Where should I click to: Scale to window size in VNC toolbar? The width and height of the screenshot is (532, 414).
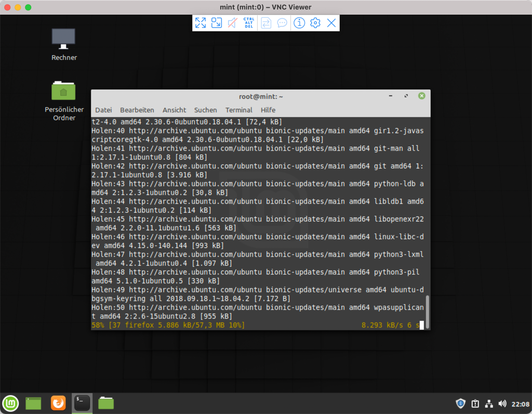click(x=217, y=23)
